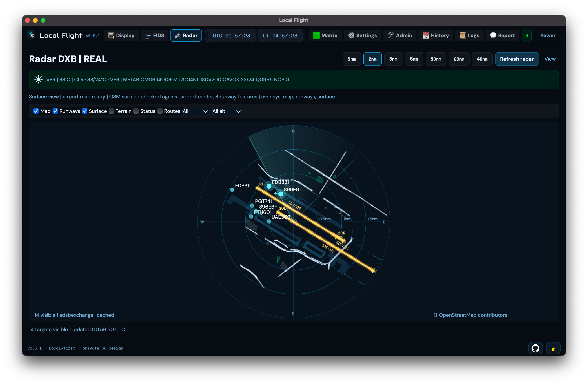The height and width of the screenshot is (385, 588).
Task: Select the PGT741 aircraft target dot
Action: point(252,206)
